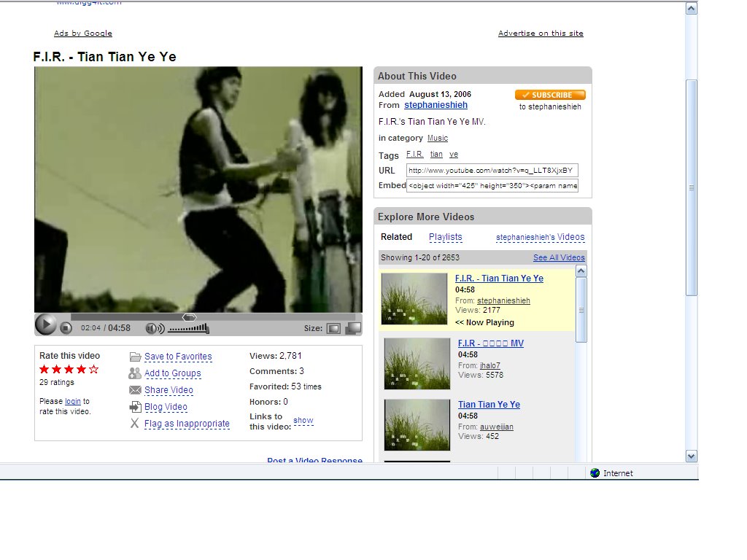The width and height of the screenshot is (747, 560).
Task: Click the page scrollbar down arrow
Action: 692,456
